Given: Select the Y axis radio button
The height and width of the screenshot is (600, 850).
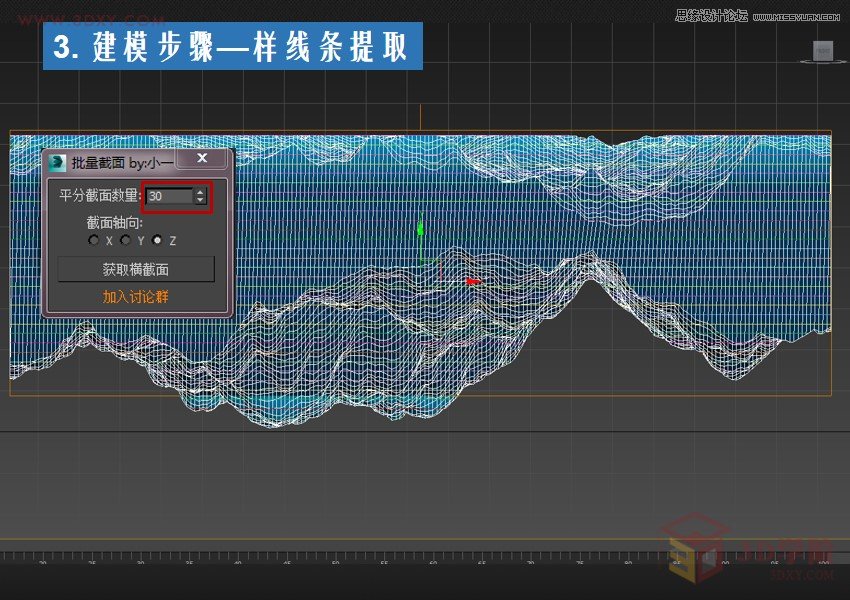Looking at the screenshot, I should point(125,240).
